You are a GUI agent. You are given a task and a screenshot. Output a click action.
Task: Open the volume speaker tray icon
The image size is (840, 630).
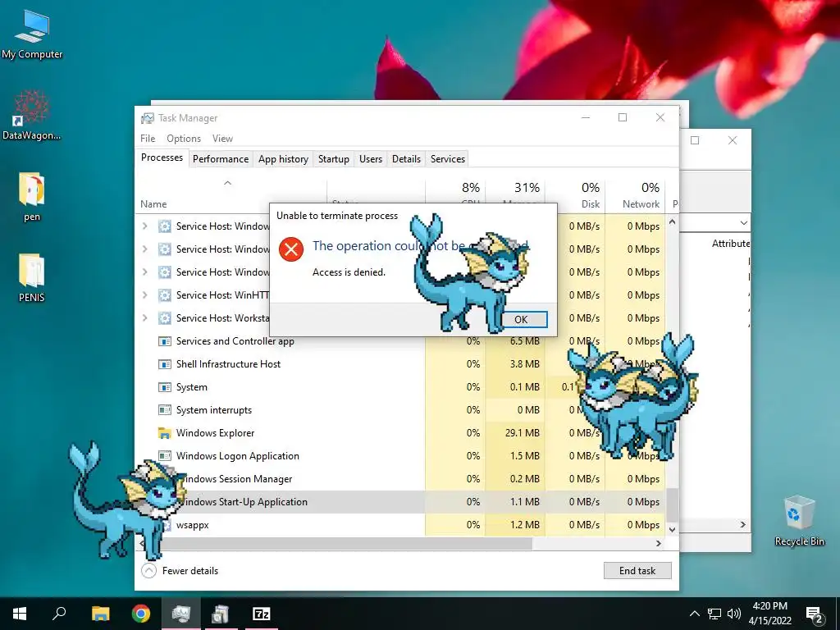pos(734,614)
